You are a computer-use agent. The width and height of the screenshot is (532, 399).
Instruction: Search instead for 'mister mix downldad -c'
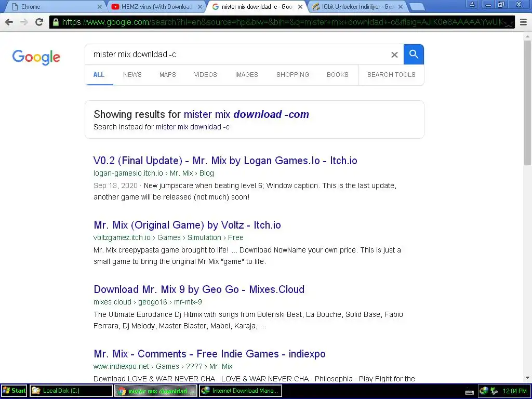tap(192, 127)
